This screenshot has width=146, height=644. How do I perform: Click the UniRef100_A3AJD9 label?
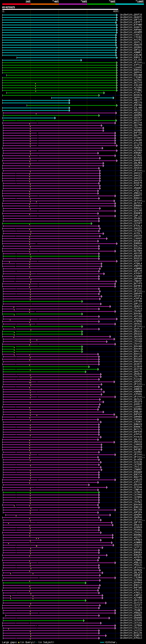point(131,85)
